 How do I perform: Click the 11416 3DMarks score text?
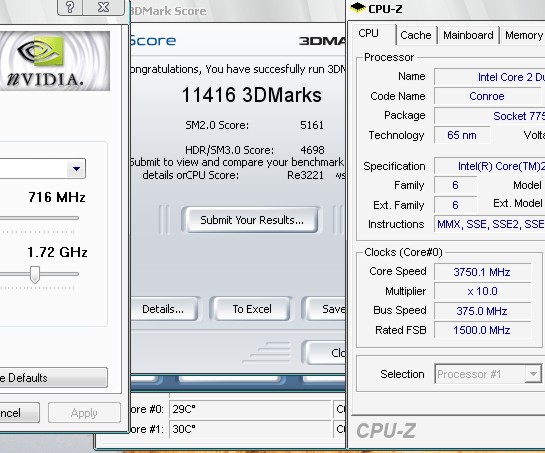251,95
